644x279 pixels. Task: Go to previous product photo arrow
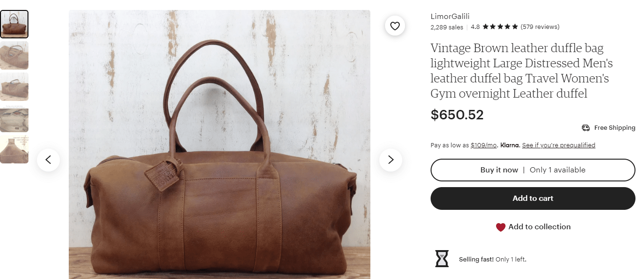pyautogui.click(x=48, y=160)
